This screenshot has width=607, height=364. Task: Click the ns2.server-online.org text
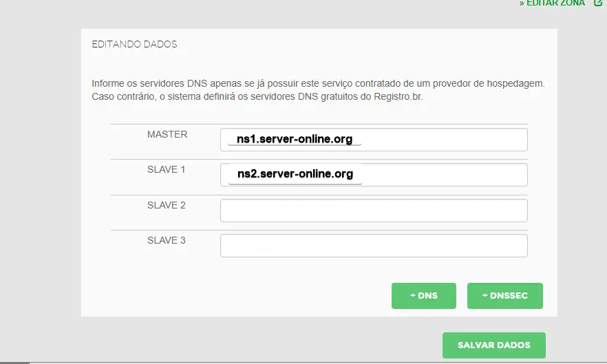pyautogui.click(x=295, y=175)
